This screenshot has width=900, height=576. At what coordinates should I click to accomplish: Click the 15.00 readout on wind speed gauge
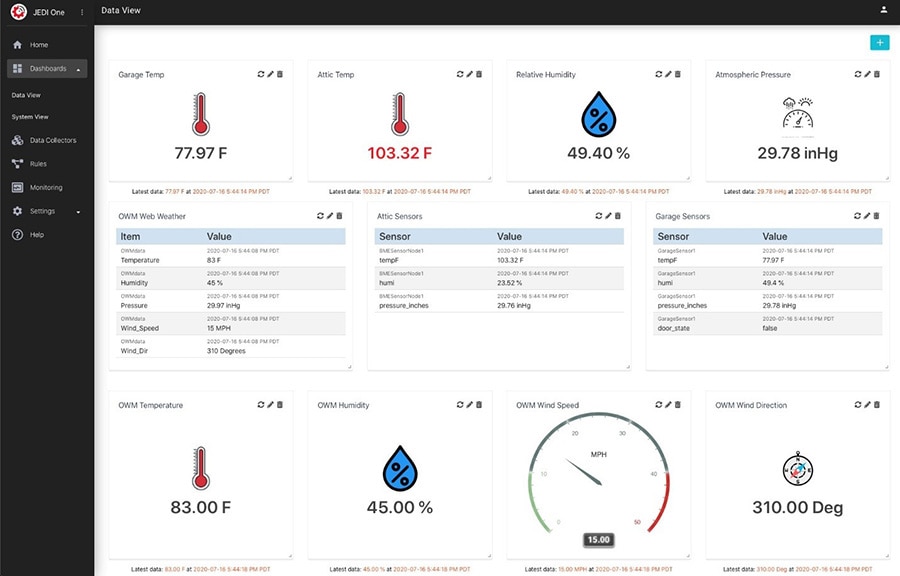click(597, 539)
